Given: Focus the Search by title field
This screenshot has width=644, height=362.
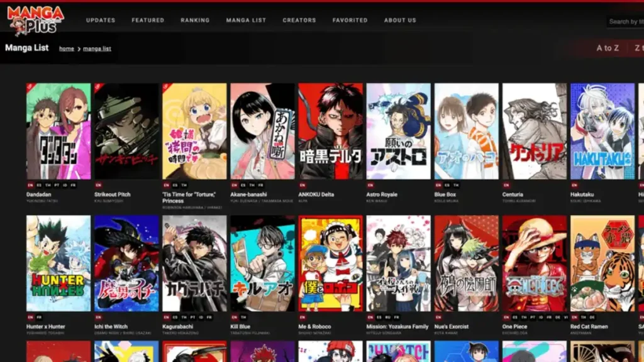Looking at the screenshot, I should 626,21.
